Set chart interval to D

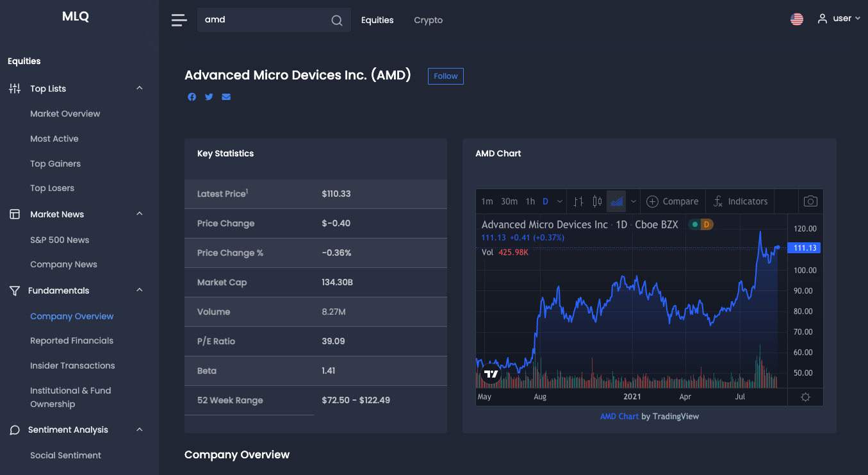coord(546,201)
